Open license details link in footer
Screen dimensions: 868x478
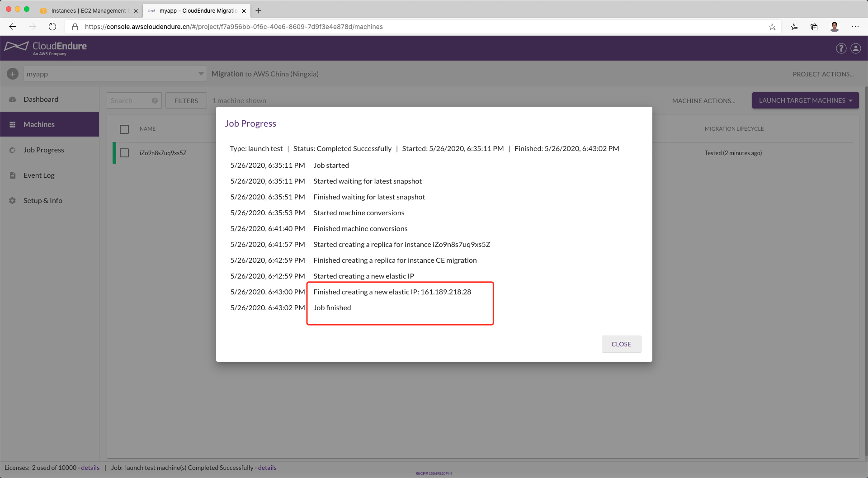click(90, 468)
